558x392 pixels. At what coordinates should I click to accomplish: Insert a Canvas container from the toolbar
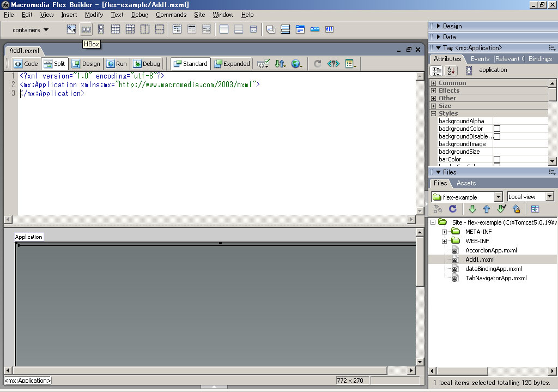pos(71,29)
